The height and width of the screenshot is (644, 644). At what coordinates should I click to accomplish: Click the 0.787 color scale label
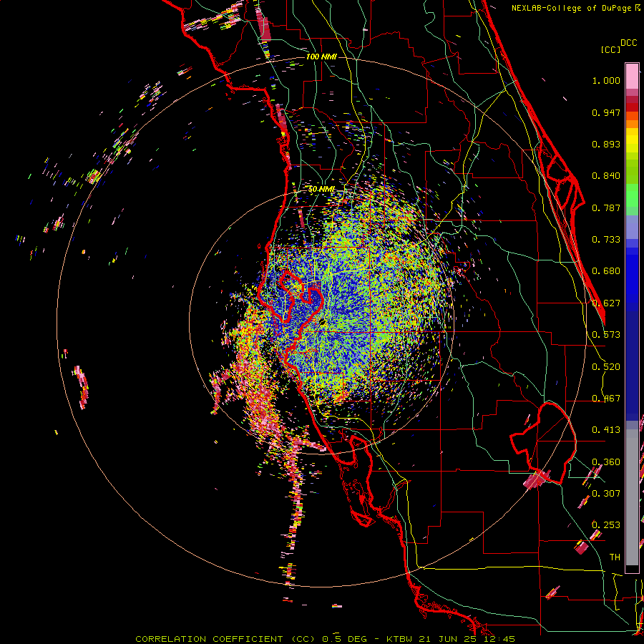606,208
